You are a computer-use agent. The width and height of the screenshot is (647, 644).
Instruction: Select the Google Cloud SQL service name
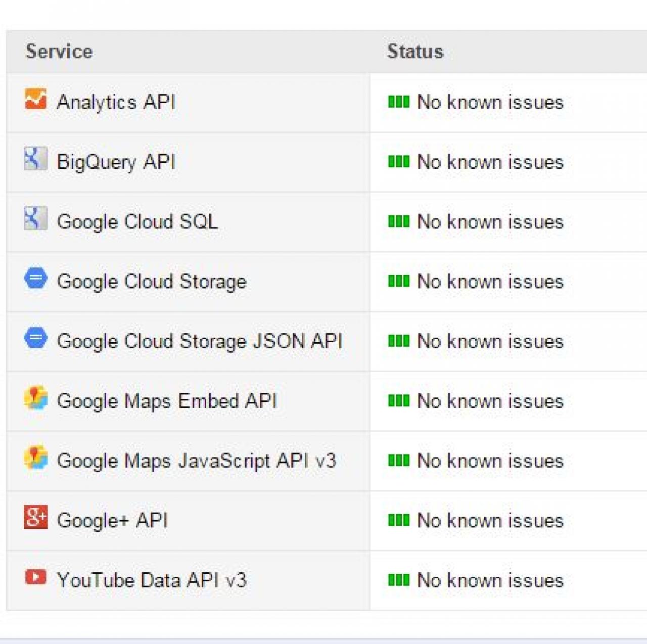(137, 221)
